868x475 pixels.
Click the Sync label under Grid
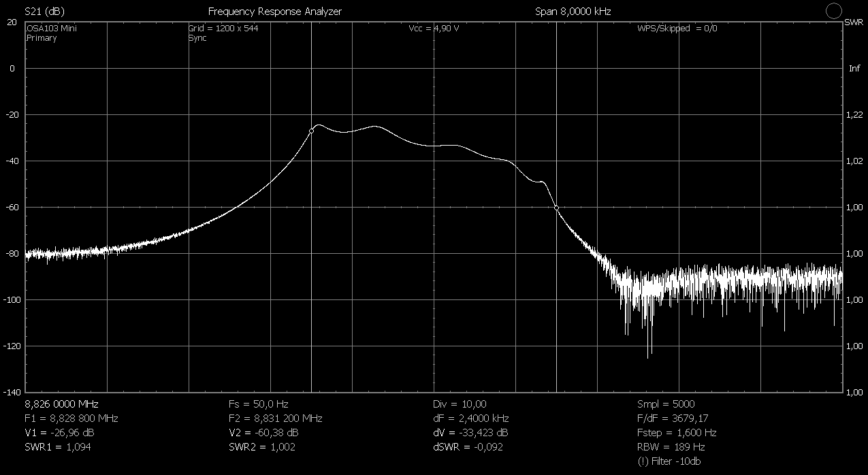click(197, 38)
